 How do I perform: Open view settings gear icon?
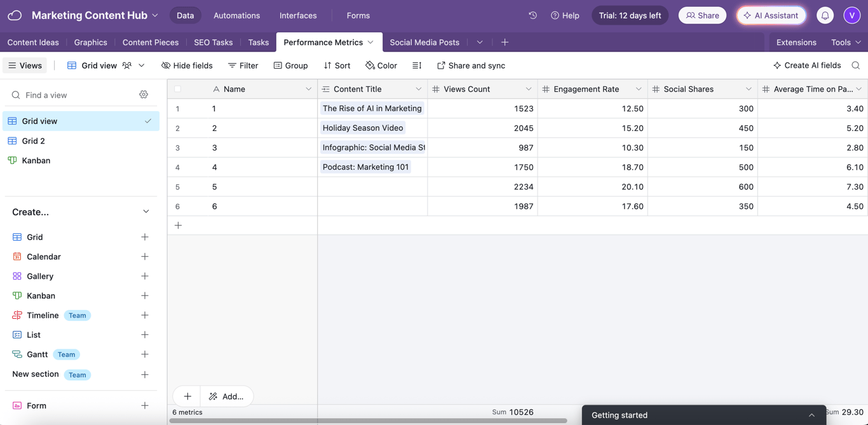[144, 95]
